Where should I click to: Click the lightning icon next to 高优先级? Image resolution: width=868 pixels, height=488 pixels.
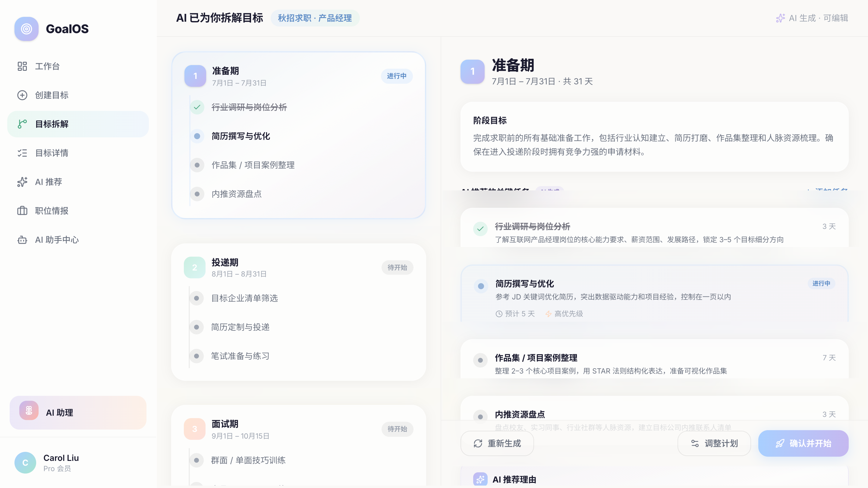pos(548,314)
